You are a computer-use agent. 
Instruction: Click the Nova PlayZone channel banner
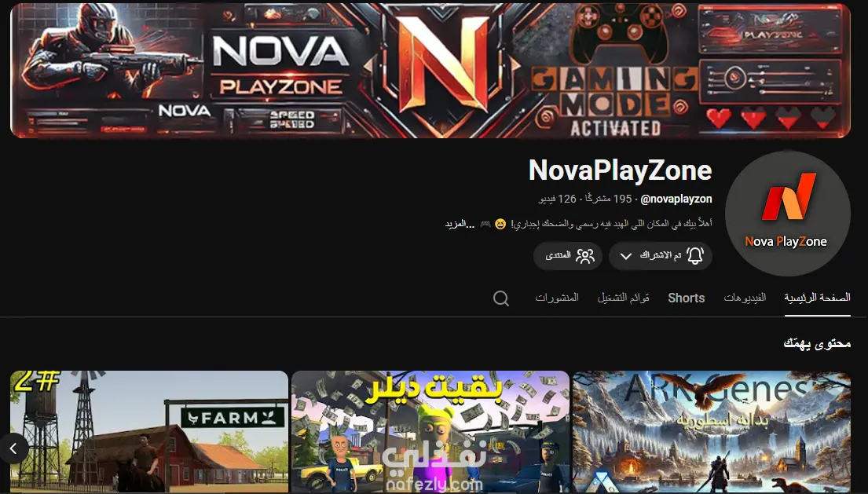coord(430,70)
